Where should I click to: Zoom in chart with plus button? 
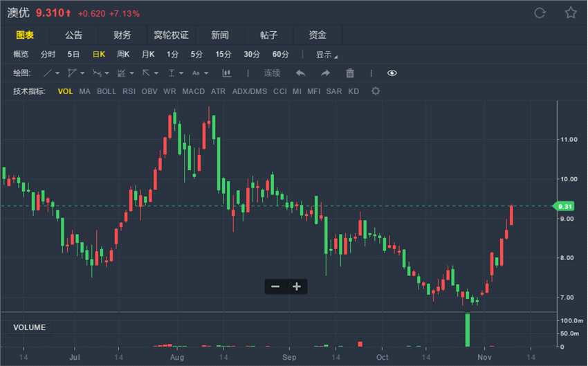point(297,287)
